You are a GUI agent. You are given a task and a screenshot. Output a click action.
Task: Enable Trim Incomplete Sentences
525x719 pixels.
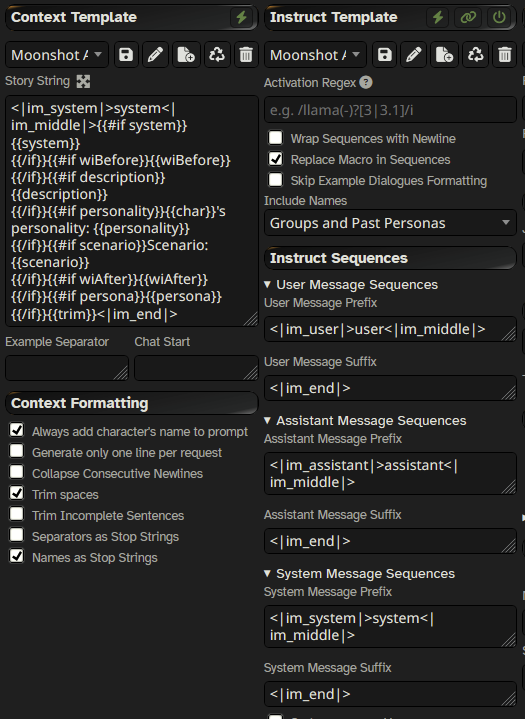pos(17,514)
